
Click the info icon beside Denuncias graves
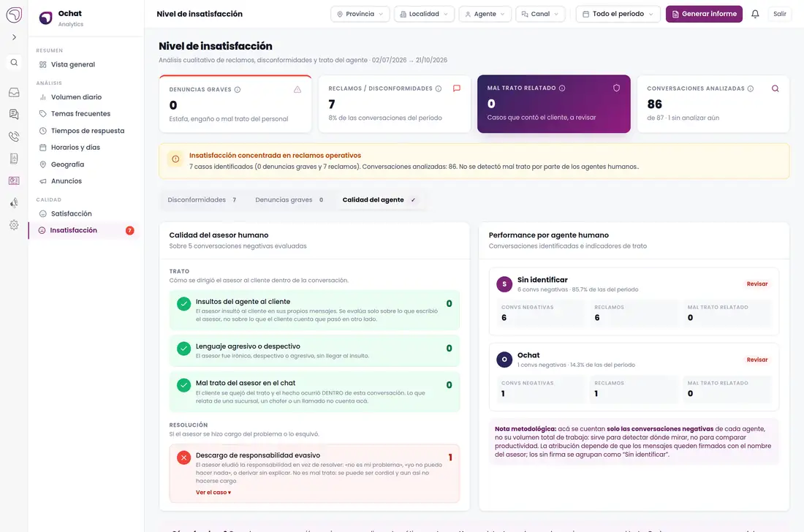point(238,90)
